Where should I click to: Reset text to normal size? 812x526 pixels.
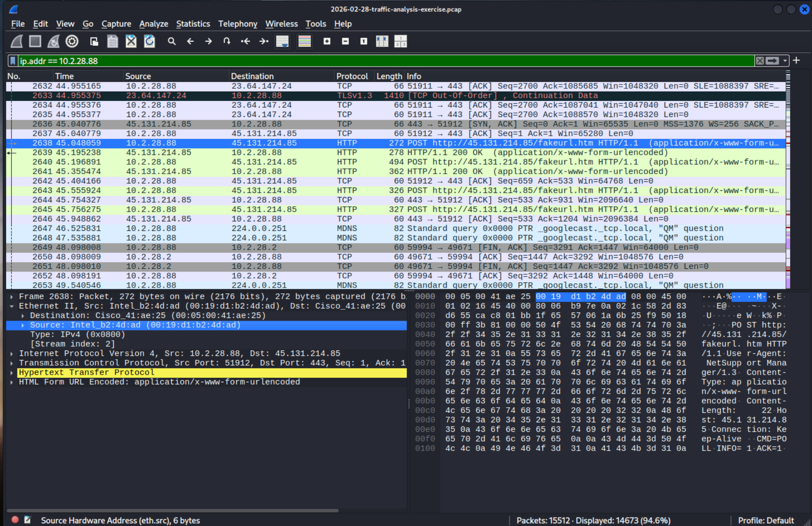click(363, 42)
